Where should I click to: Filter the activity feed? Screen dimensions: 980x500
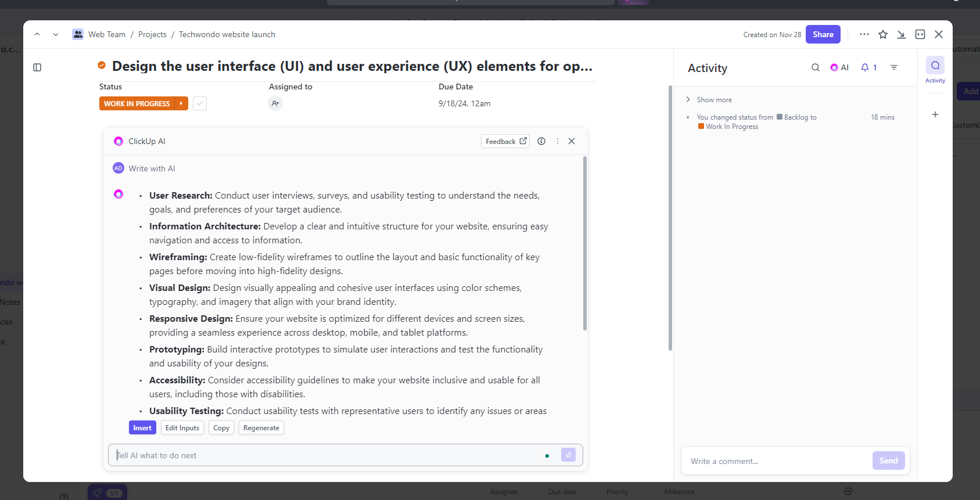click(894, 67)
